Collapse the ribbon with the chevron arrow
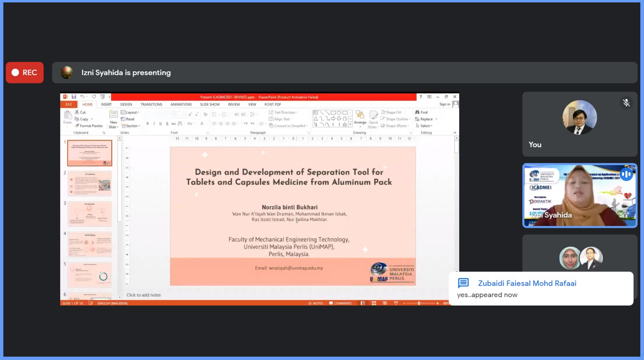This screenshot has height=360, width=644. click(455, 133)
